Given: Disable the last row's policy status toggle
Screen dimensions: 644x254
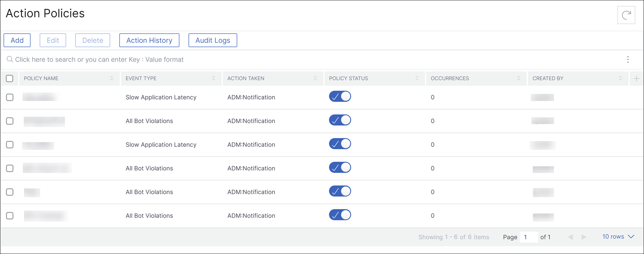Looking at the screenshot, I should coord(340,215).
